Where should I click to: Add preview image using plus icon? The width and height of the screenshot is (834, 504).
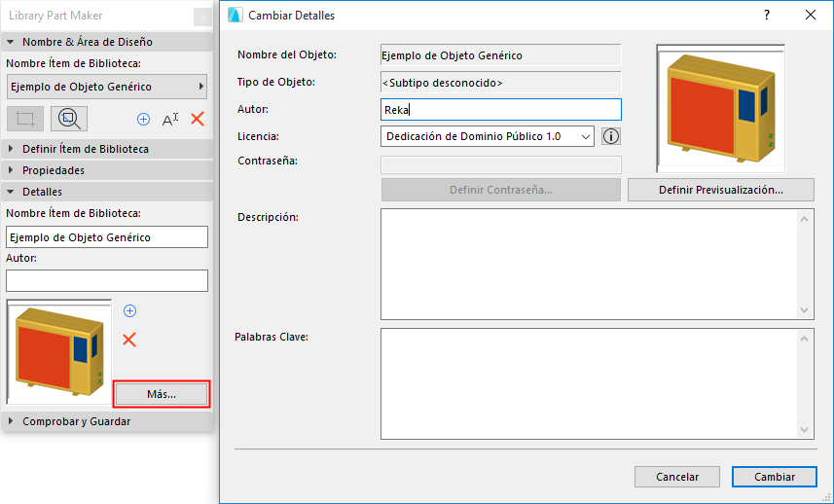click(x=129, y=311)
